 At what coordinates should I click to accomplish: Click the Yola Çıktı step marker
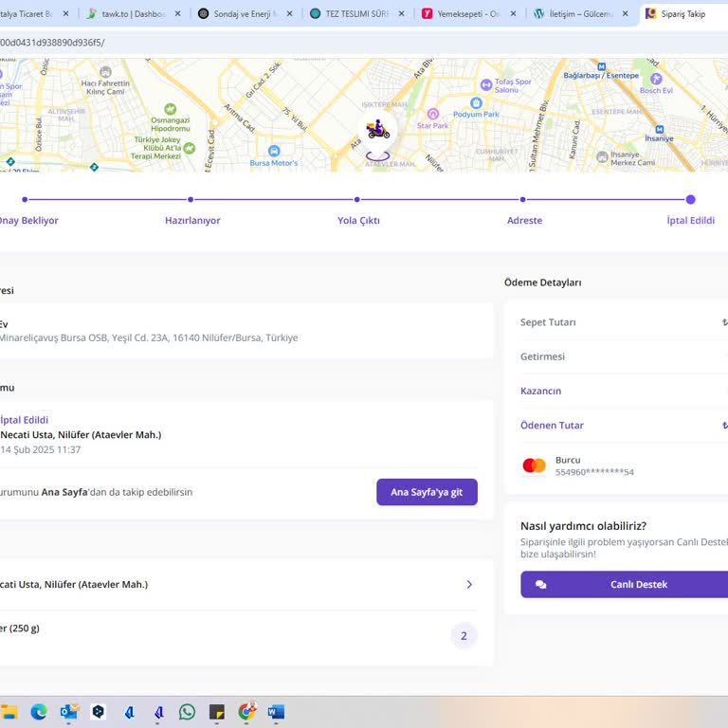[357, 200]
